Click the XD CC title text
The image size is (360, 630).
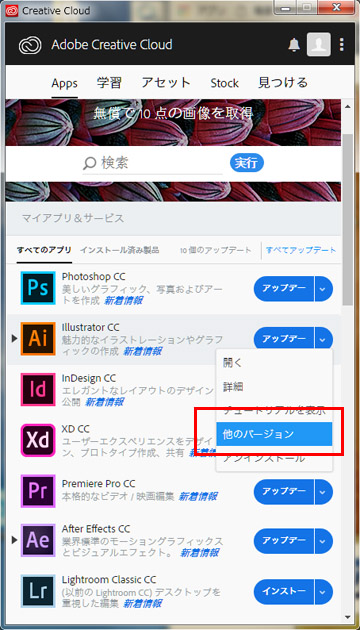point(76,429)
